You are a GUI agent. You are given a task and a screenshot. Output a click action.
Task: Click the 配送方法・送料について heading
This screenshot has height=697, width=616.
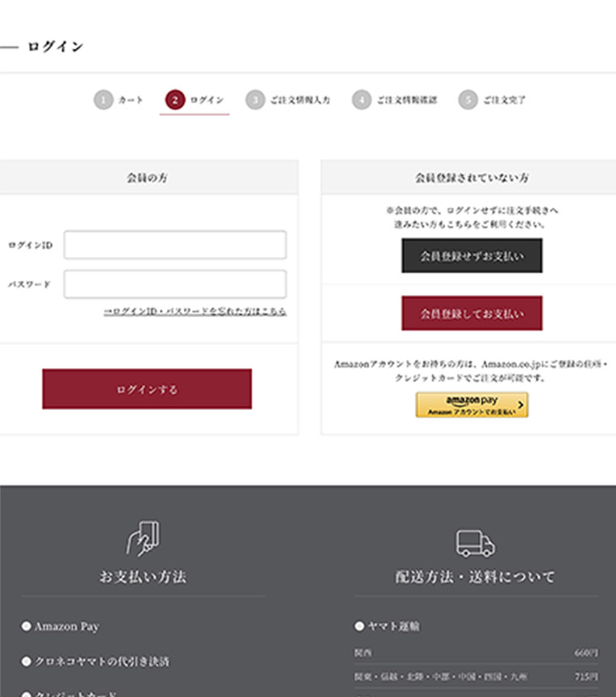(x=475, y=577)
